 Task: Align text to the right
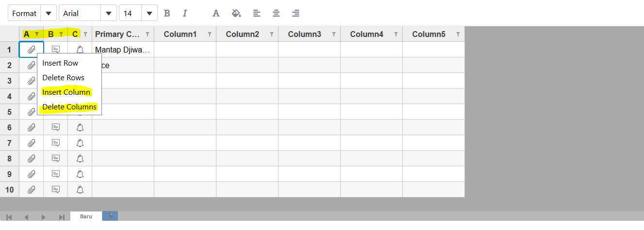point(296,13)
